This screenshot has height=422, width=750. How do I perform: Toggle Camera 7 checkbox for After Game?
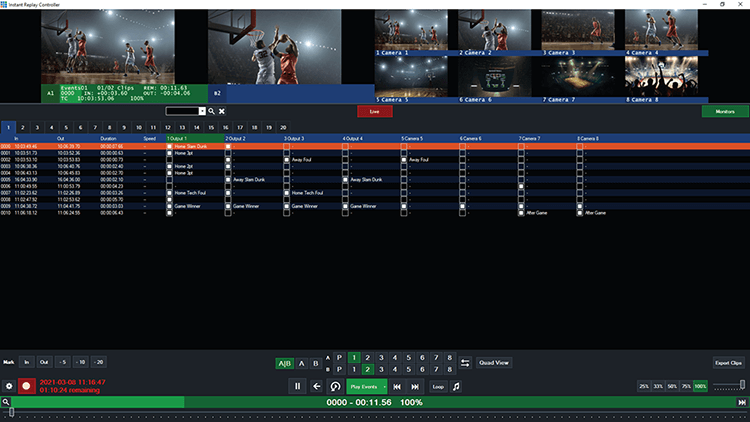(x=521, y=213)
